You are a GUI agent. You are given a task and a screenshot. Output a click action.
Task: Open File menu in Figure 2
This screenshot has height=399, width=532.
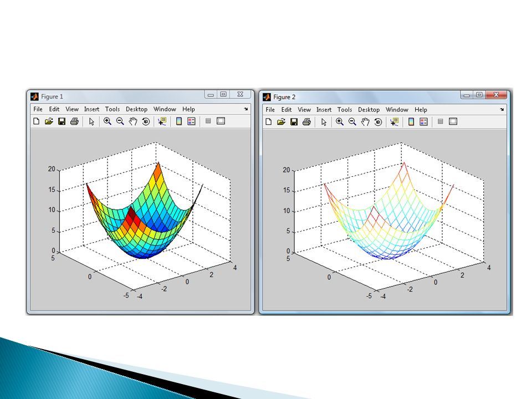tap(270, 110)
